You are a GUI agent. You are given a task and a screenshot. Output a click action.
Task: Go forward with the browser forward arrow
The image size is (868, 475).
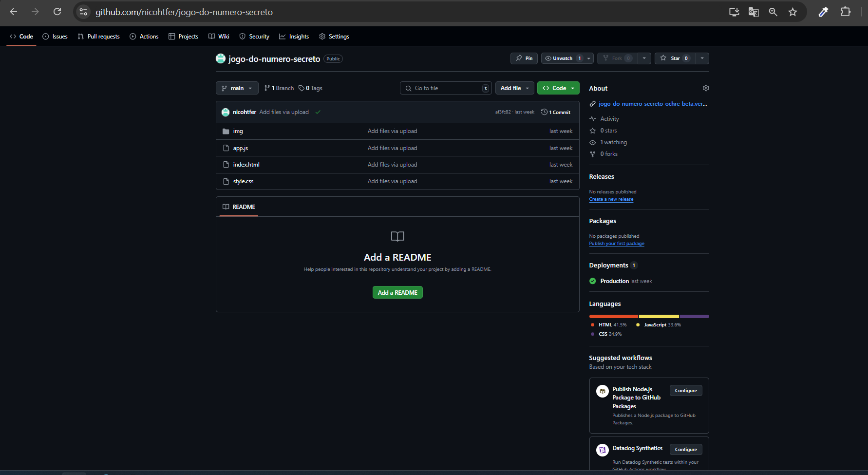tap(35, 12)
